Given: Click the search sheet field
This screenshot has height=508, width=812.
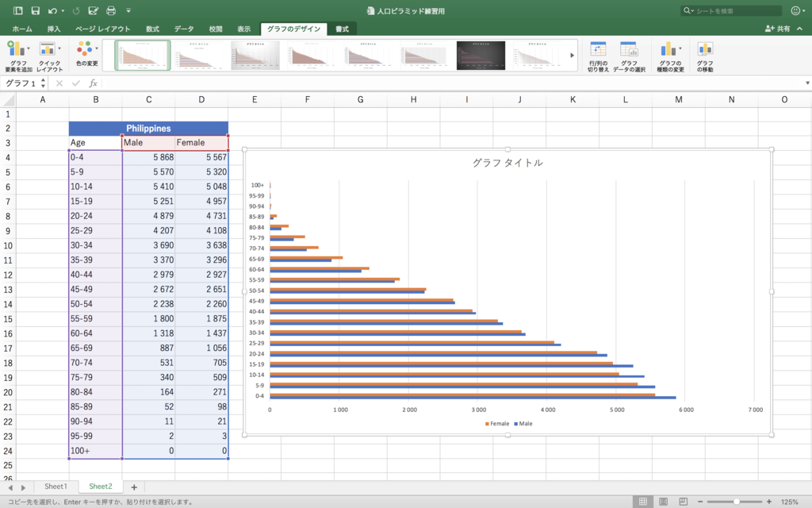Looking at the screenshot, I should point(731,10).
